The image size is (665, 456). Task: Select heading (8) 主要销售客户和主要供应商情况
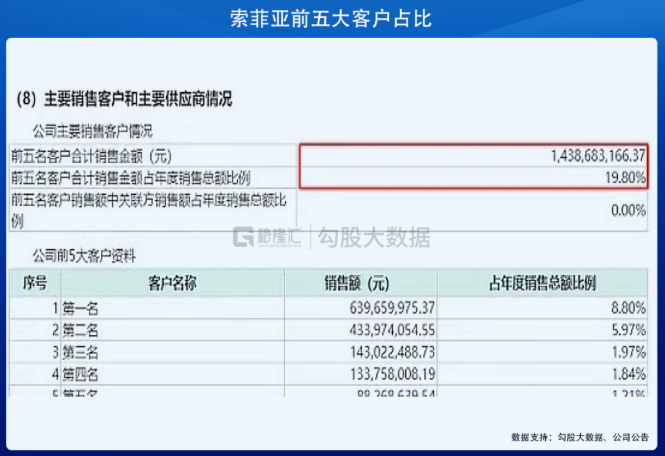124,99
